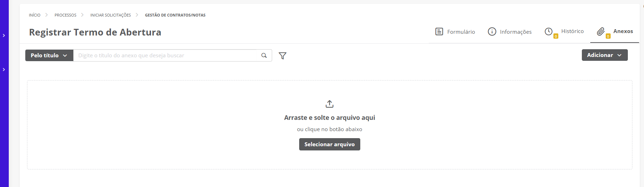Click the search magnifier icon

(x=264, y=56)
